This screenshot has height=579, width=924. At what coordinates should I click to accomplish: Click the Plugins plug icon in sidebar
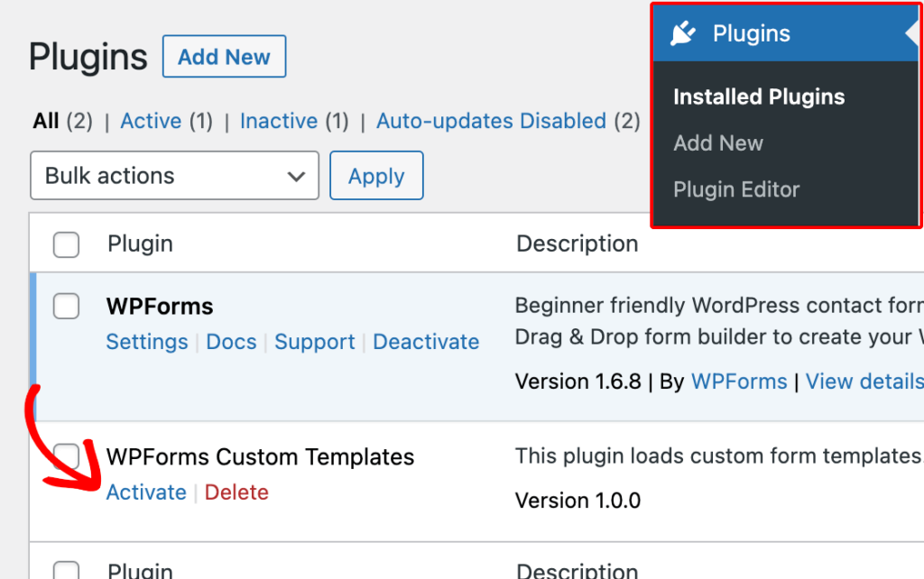683,34
